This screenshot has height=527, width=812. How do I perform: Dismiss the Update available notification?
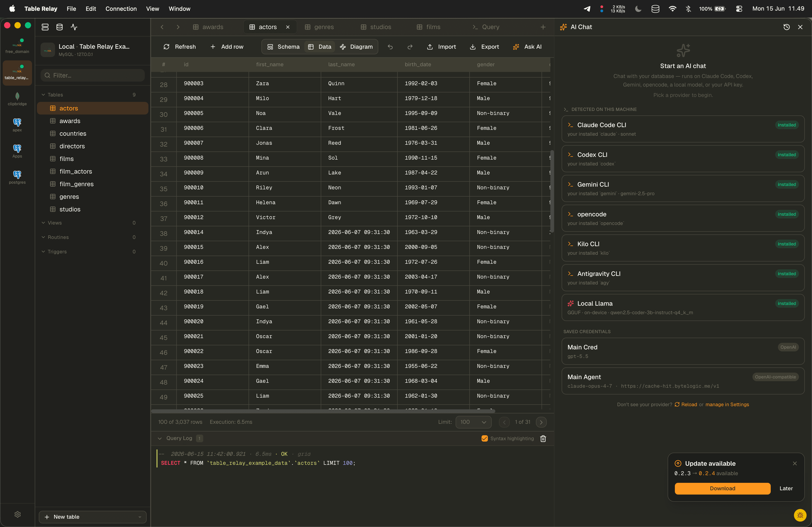(x=795, y=463)
